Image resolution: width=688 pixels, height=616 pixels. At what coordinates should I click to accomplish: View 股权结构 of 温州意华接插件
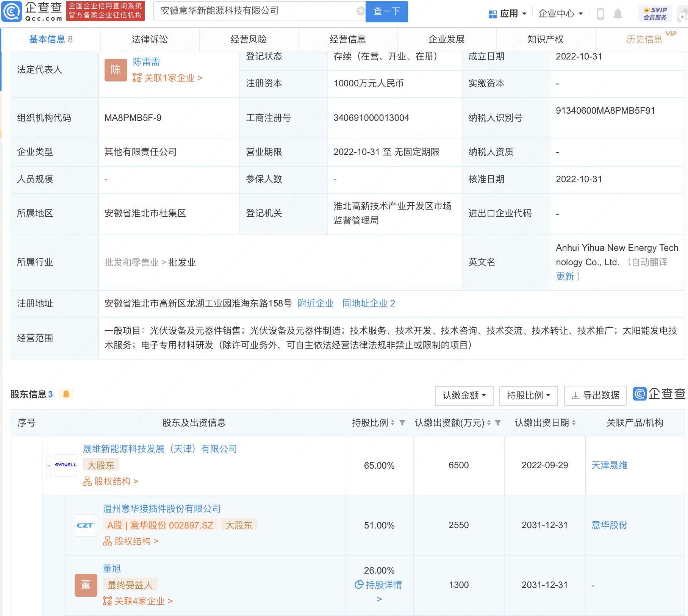click(x=131, y=541)
